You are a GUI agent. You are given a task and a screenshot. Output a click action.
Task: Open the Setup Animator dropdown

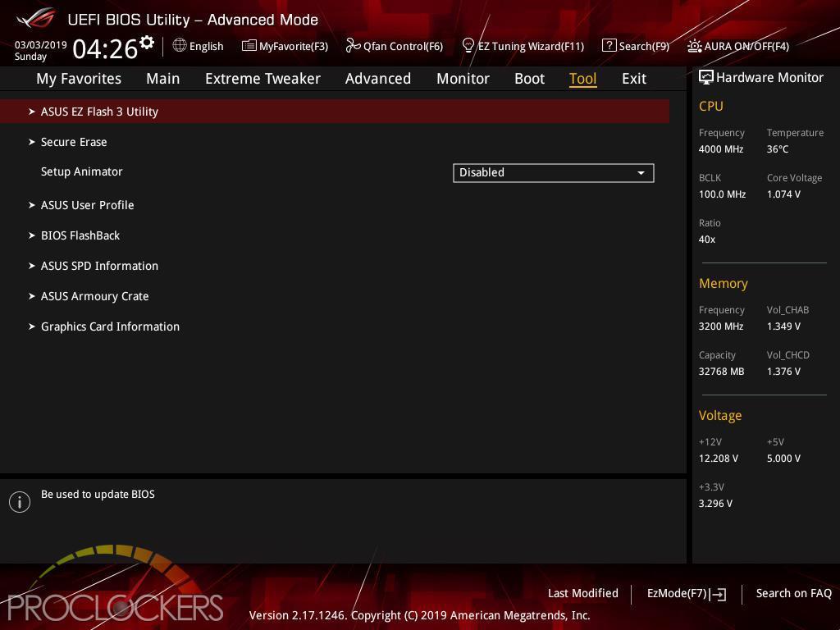[554, 172]
